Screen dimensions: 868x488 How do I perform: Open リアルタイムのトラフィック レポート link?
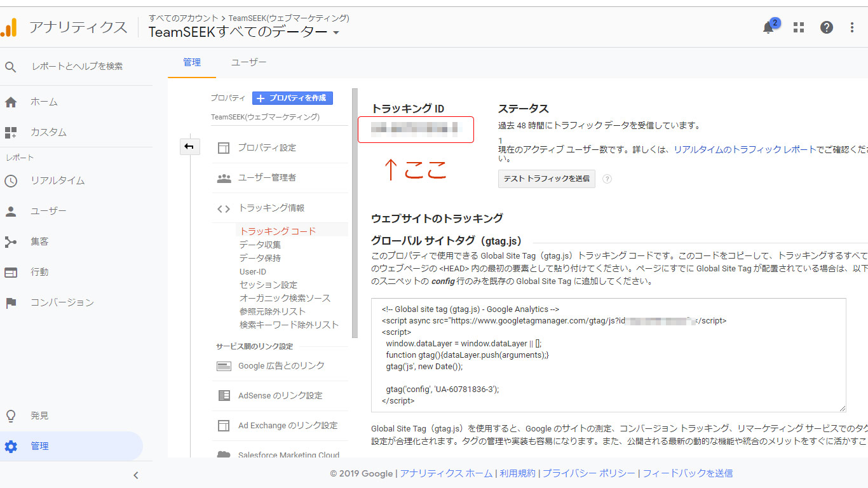744,149
